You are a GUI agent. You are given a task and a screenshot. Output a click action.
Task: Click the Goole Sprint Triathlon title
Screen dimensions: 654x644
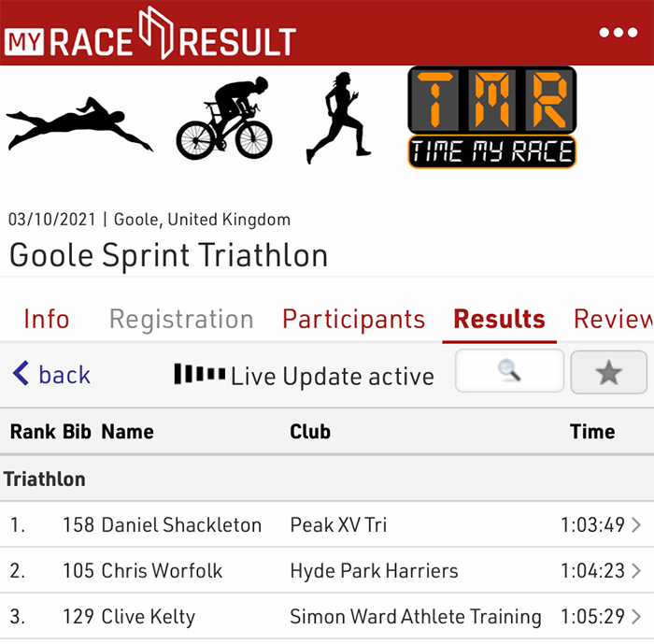[x=168, y=254]
